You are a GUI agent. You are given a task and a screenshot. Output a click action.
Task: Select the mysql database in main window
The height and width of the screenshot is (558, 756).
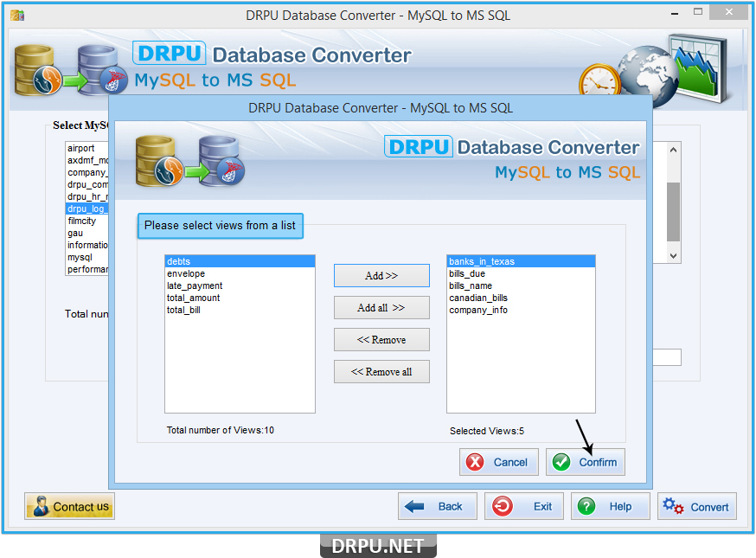86,257
